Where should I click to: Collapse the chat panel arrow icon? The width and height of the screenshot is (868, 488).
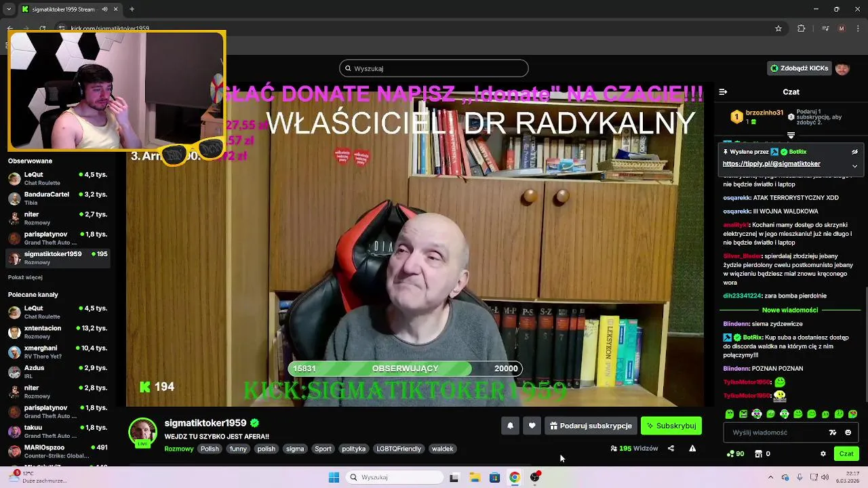(723, 91)
